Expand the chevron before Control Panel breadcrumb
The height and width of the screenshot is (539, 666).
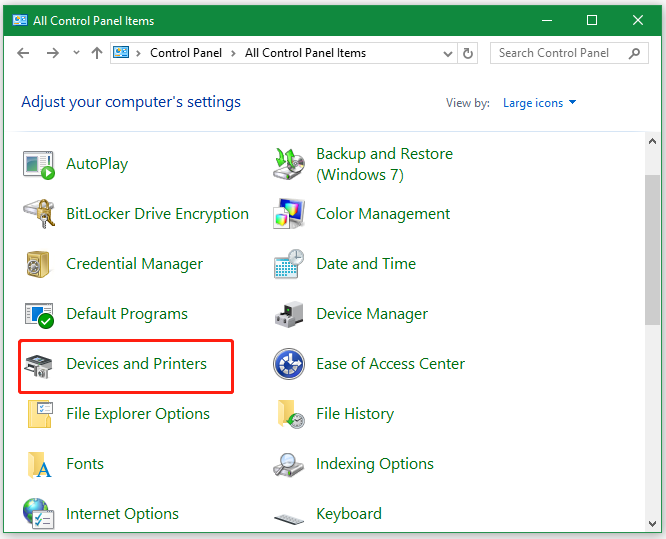coord(138,54)
